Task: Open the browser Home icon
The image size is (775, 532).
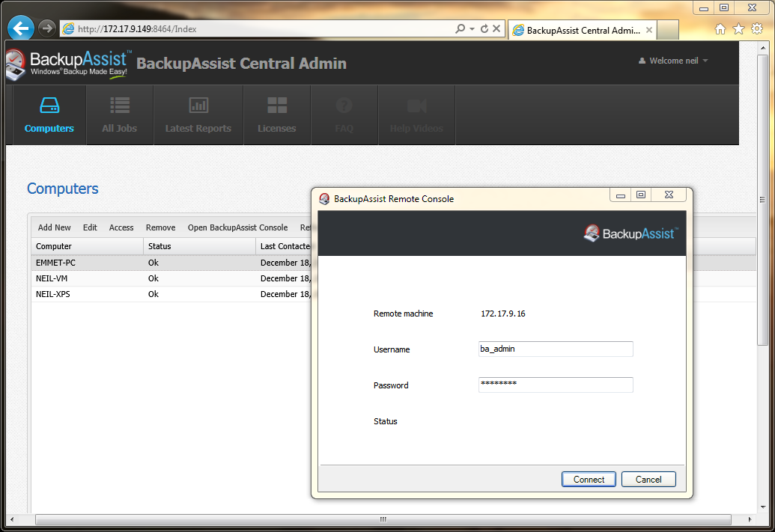Action: click(x=720, y=29)
